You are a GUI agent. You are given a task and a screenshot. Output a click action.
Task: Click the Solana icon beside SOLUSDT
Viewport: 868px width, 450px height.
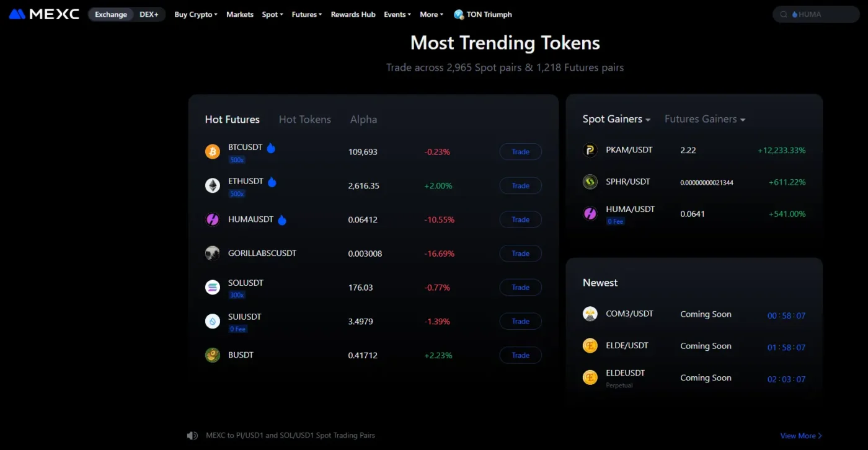tap(213, 288)
